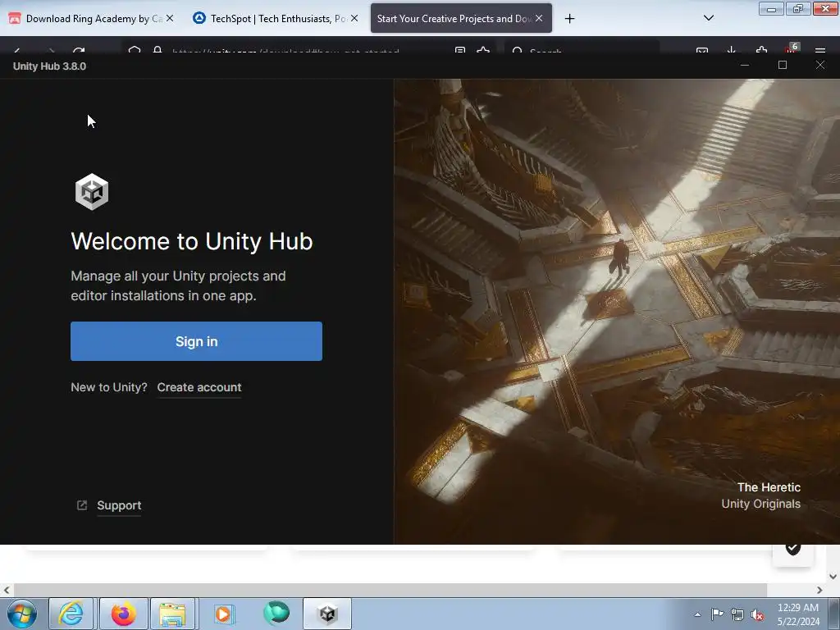This screenshot has width=840, height=630.
Task: Click the external-link icon beside Support
Action: click(x=82, y=505)
